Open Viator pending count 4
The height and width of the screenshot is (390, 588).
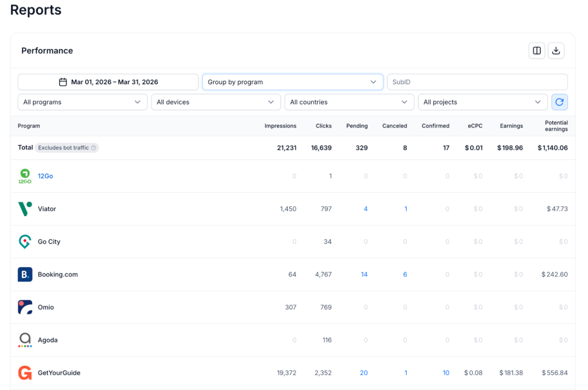(366, 209)
